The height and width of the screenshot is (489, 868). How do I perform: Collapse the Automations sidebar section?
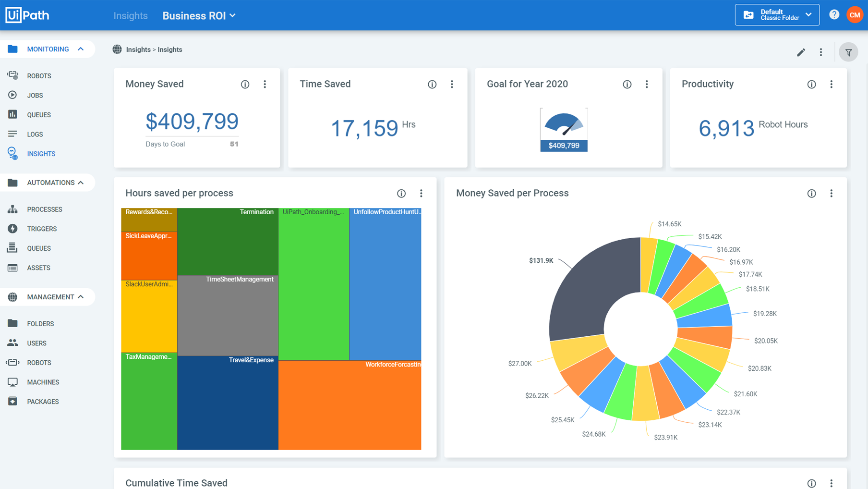81,183
